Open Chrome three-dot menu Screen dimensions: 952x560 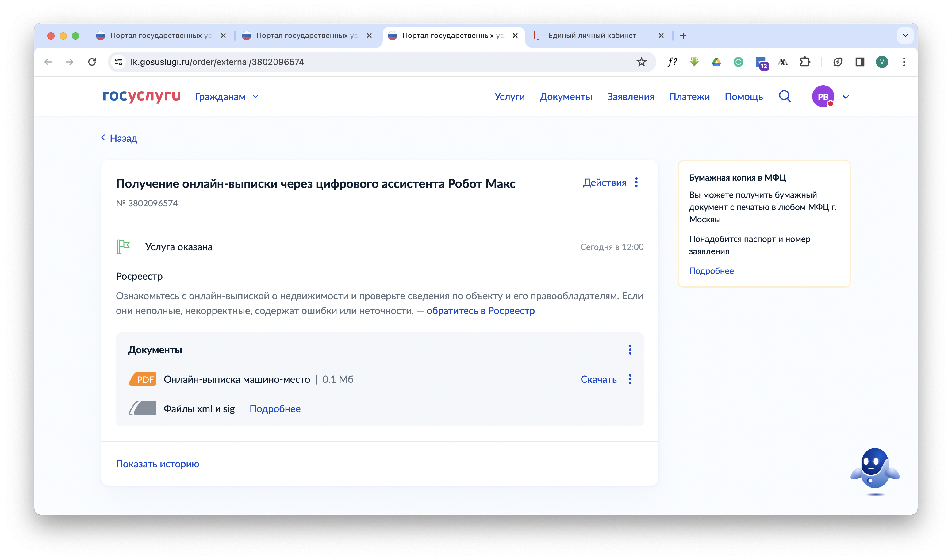[904, 62]
